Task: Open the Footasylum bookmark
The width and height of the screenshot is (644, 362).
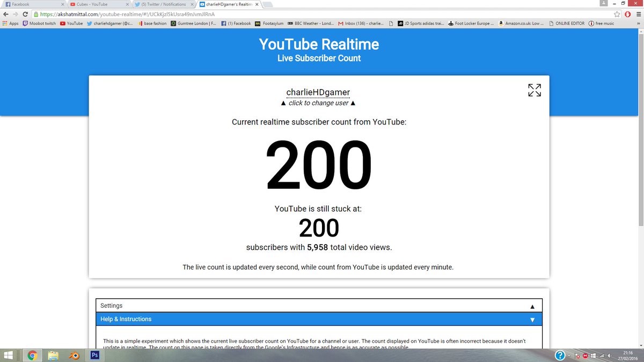Action: (269, 24)
